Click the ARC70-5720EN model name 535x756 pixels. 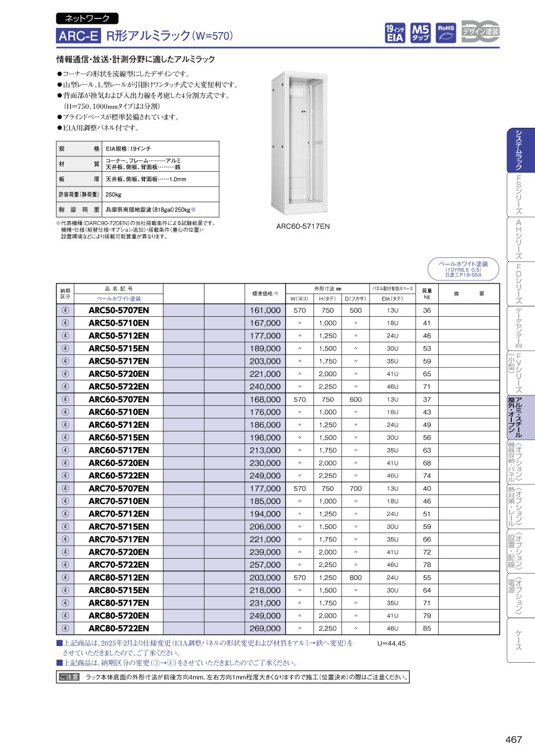pos(118,552)
